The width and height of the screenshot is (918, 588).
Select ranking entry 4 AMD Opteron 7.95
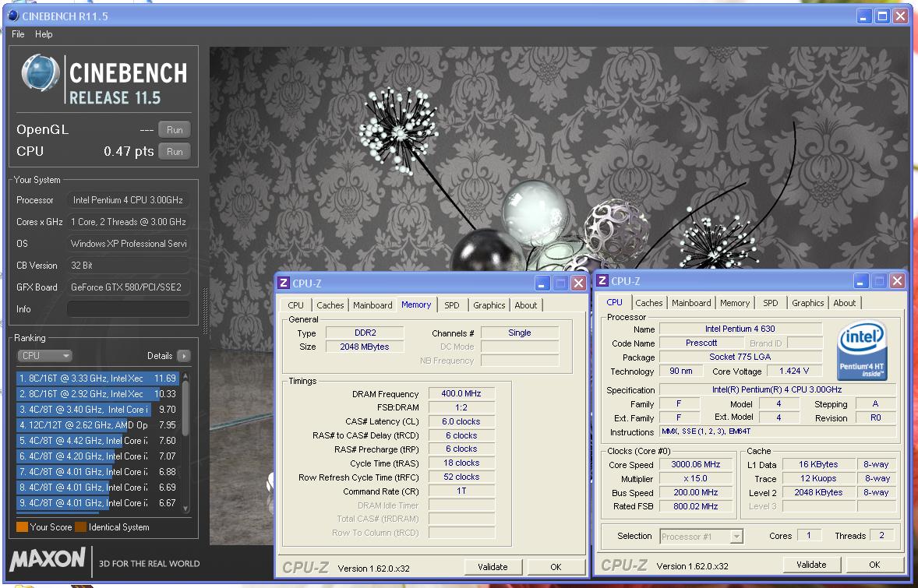[x=97, y=424]
